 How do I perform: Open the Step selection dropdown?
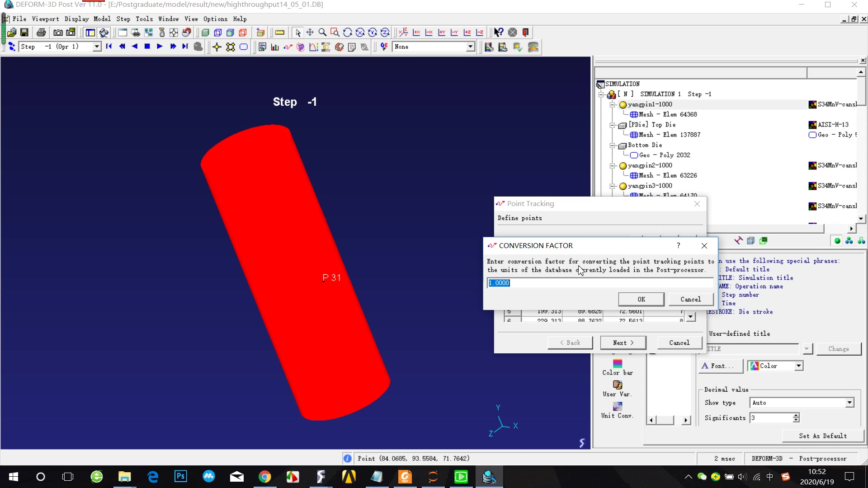pos(96,47)
